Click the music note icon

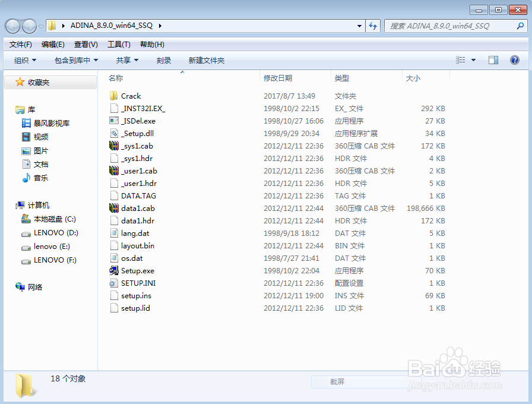(26, 178)
